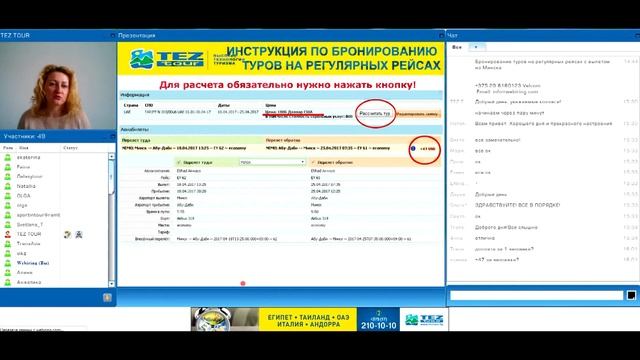Toggle the 'Перелет обратно' checkbox
The height and width of the screenshot is (360, 640).
click(313, 162)
